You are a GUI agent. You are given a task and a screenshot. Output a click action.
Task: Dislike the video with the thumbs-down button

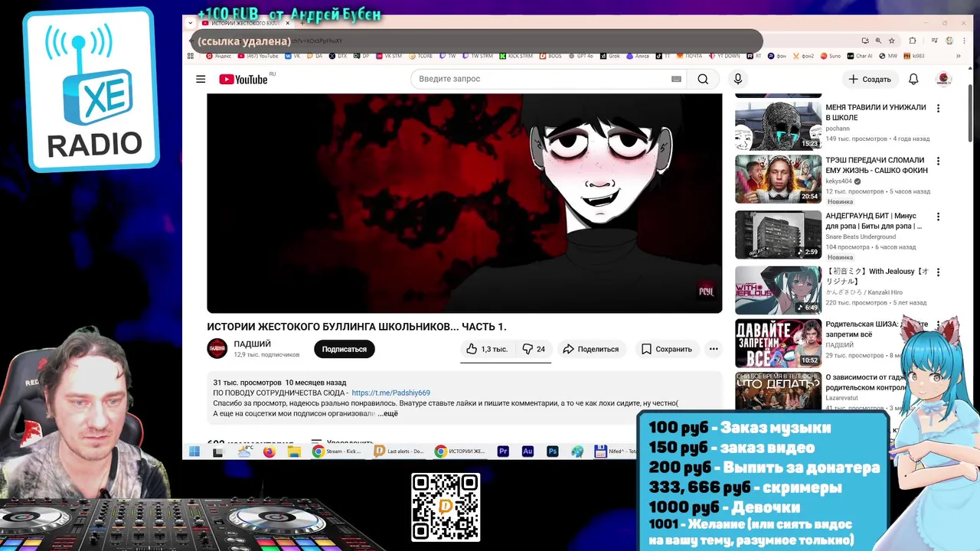(534, 349)
